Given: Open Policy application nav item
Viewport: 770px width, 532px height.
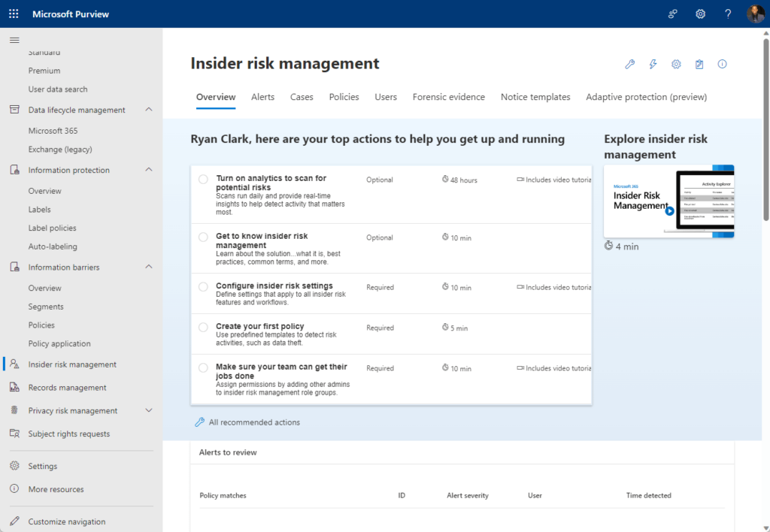Looking at the screenshot, I should click(x=59, y=343).
